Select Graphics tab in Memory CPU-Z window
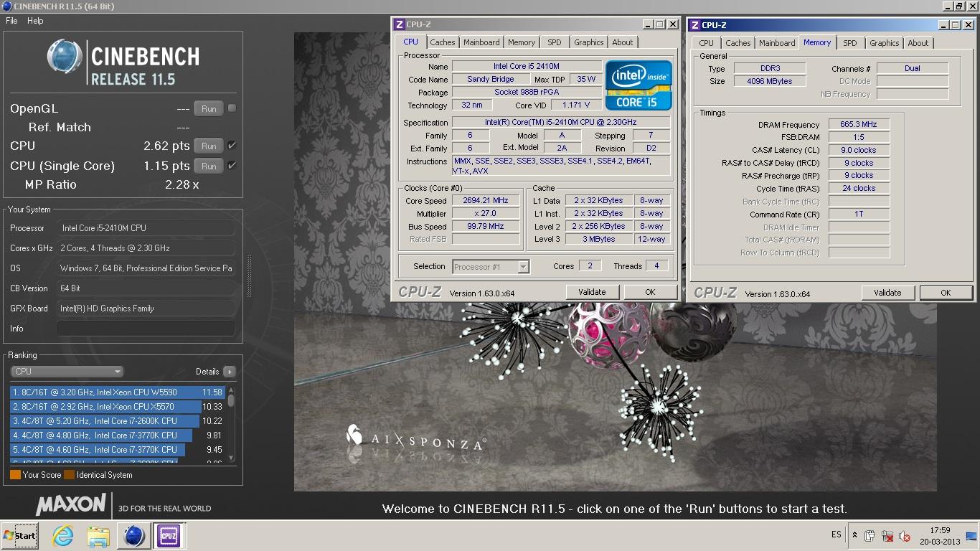 coord(885,43)
